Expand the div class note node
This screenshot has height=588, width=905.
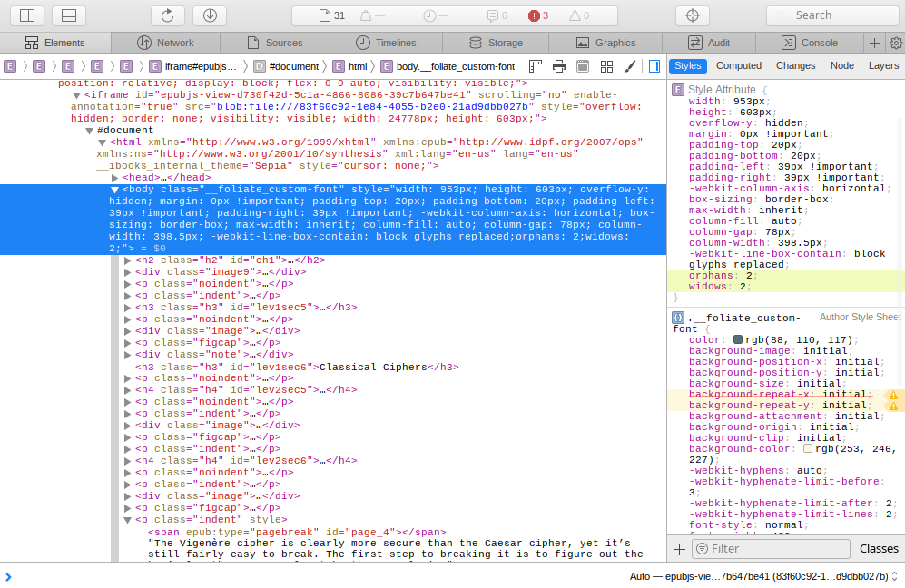[x=128, y=355]
